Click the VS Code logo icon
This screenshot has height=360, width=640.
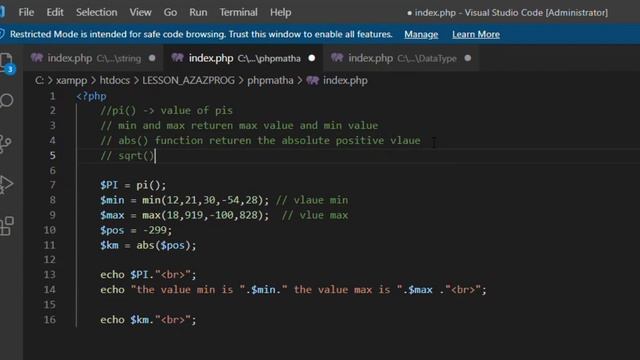click(2, 11)
